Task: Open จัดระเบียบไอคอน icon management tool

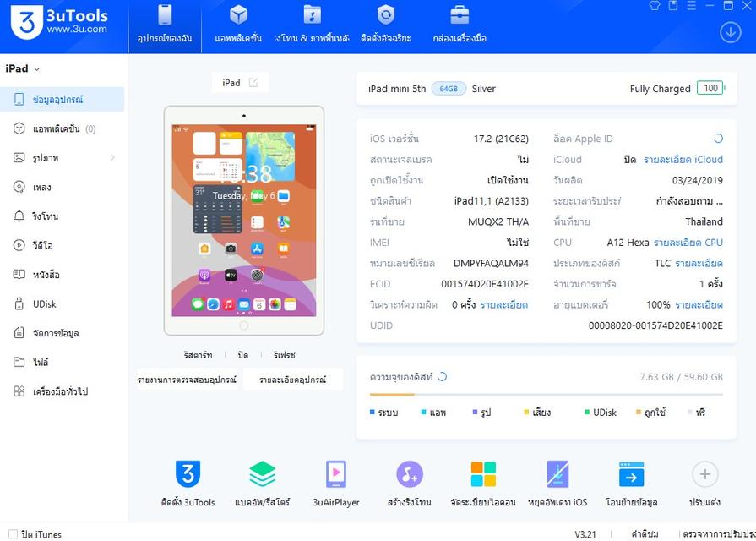Action: 483,483
